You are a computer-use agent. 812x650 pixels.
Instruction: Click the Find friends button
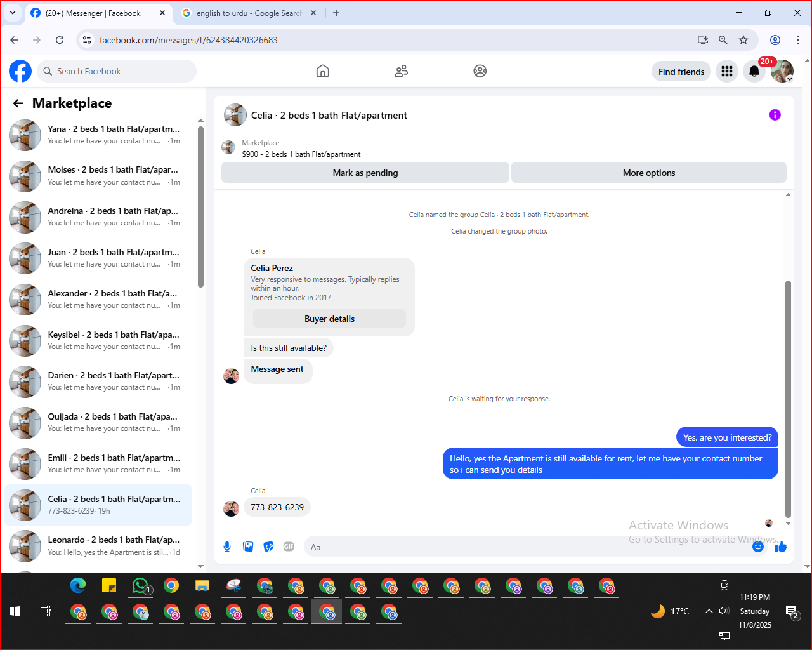click(681, 72)
